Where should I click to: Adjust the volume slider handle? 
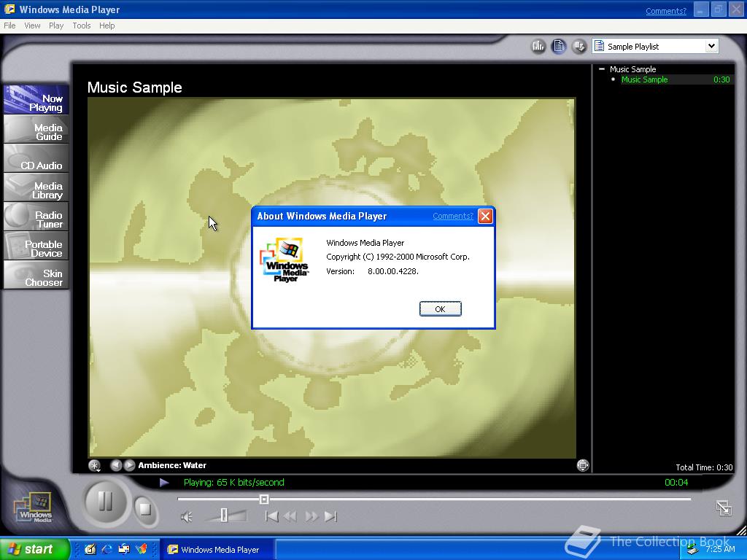[224, 516]
